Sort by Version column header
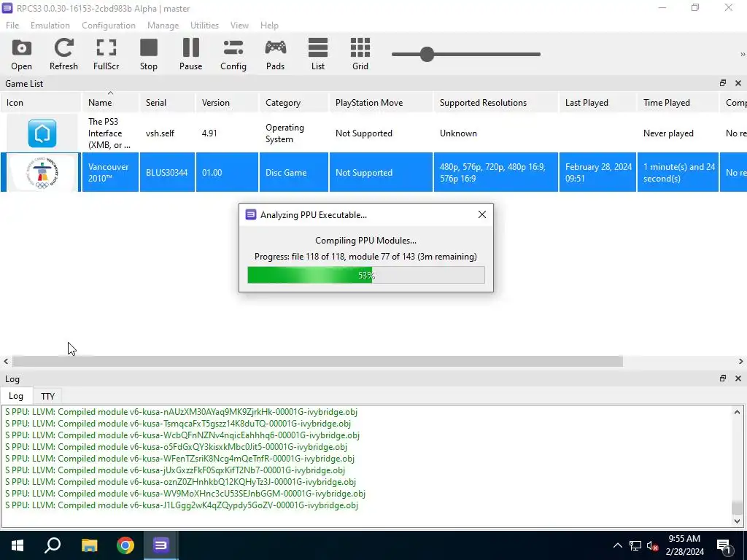747x560 pixels. click(x=227, y=102)
